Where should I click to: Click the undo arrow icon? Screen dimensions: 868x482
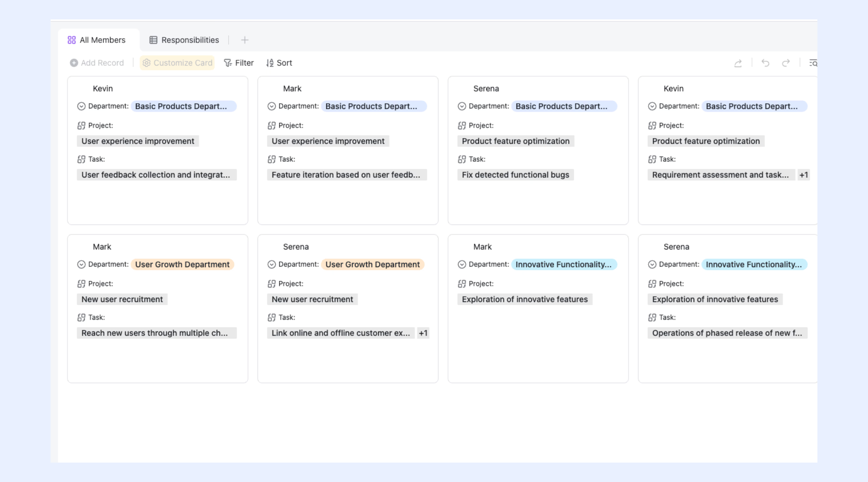pos(765,63)
